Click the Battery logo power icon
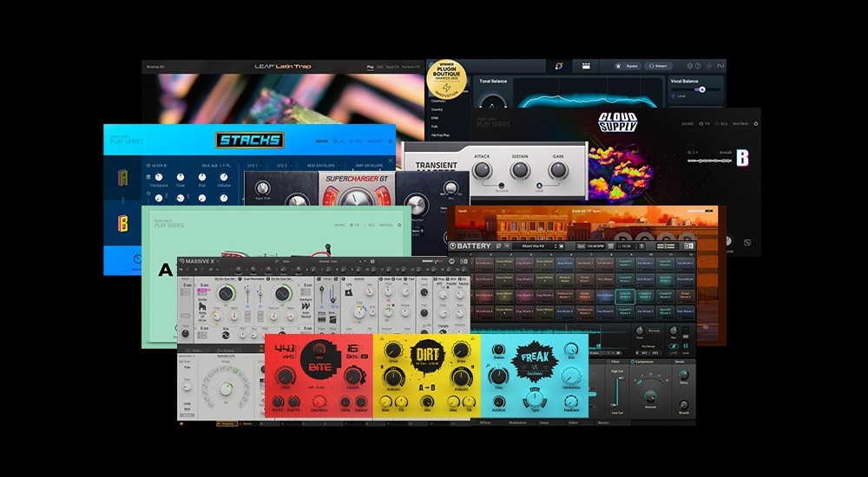 coord(452,245)
